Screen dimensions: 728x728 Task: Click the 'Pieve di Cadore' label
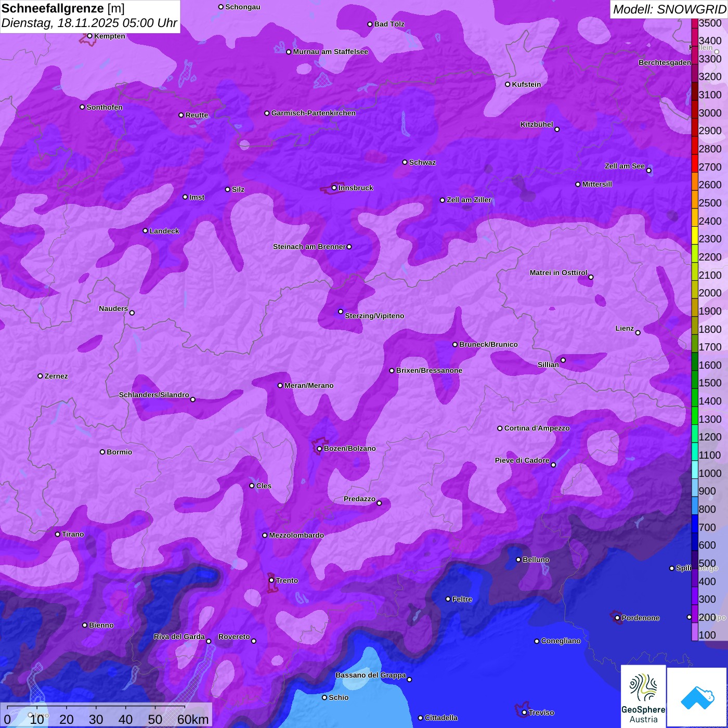pos(522,460)
